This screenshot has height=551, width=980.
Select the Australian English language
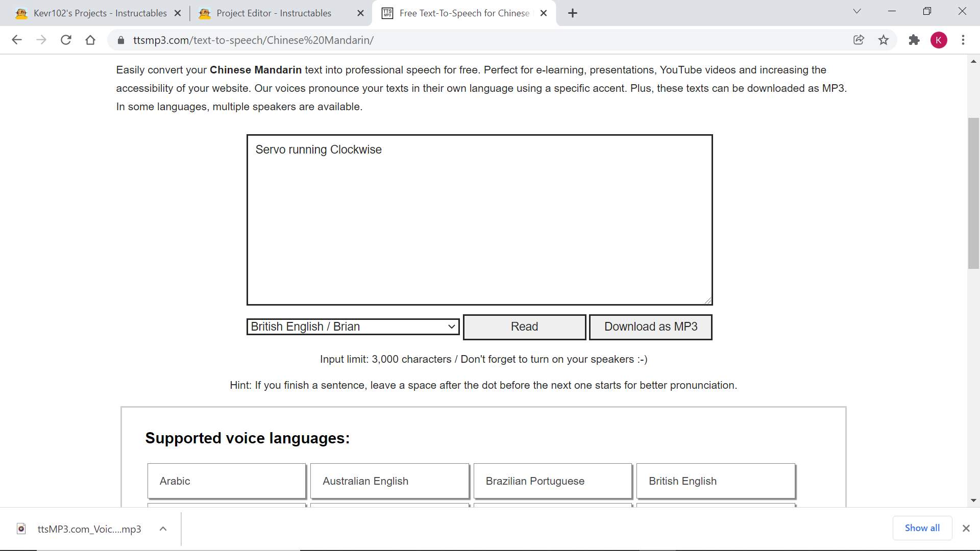tap(389, 481)
